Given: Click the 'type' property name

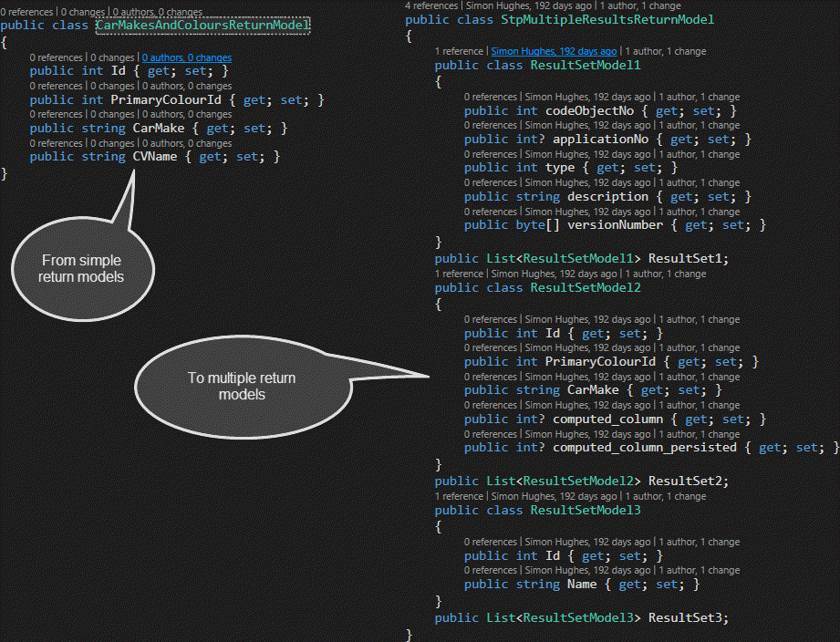Looking at the screenshot, I should click(x=560, y=168).
